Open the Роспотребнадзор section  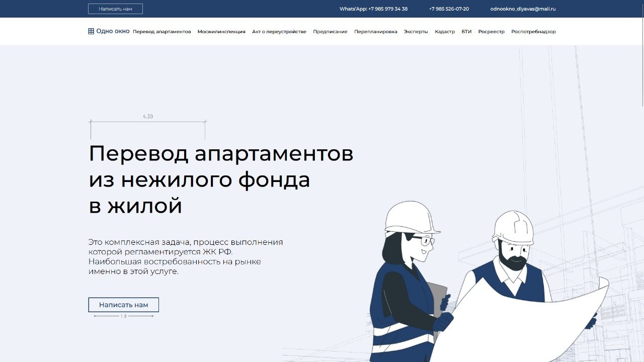point(533,31)
